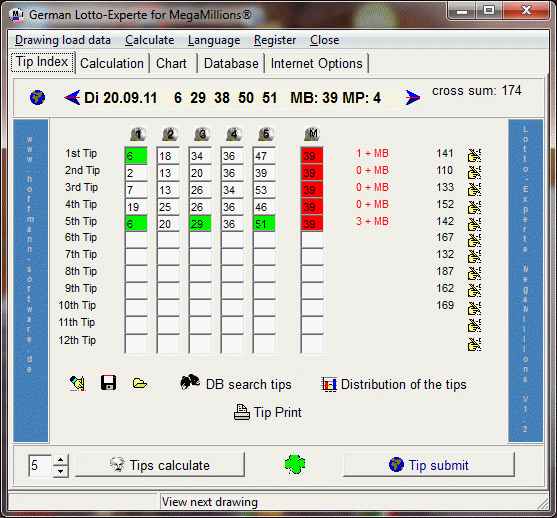Open saved tips with the folder icon
557x518 pixels.
pos(140,383)
